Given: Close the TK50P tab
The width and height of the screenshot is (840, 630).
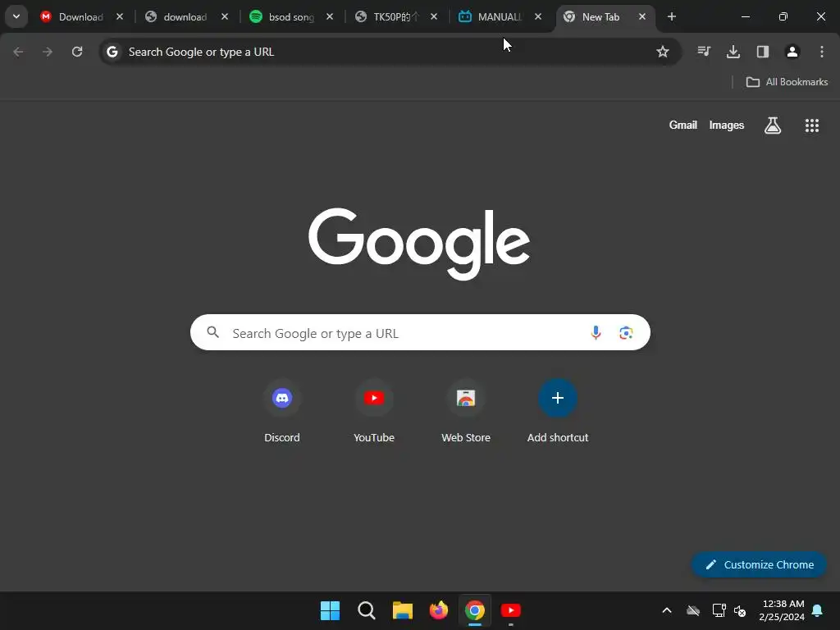Looking at the screenshot, I should (x=434, y=16).
